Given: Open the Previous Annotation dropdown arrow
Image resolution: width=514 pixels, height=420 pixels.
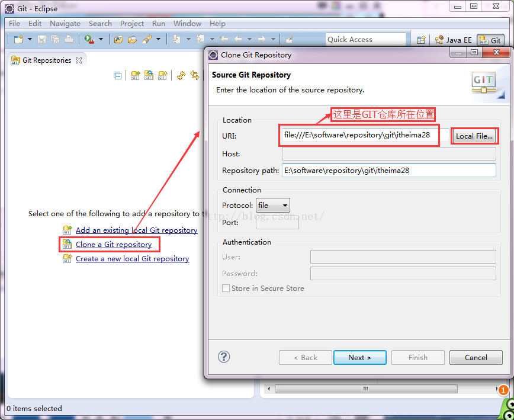Looking at the screenshot, I should [212, 39].
